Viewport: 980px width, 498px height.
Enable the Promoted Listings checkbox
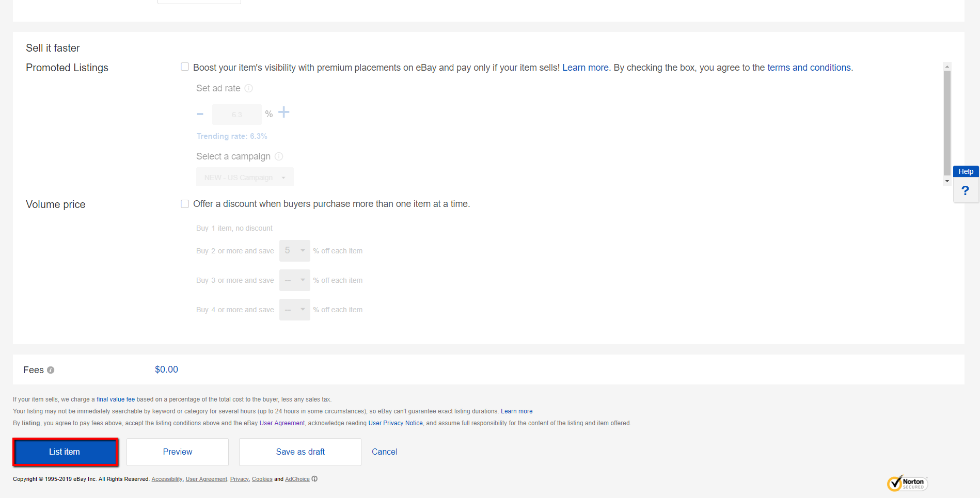(185, 67)
